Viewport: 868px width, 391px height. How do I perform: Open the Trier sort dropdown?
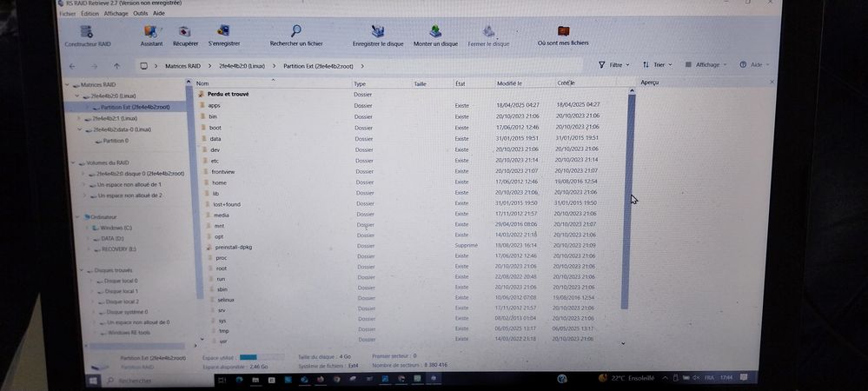coord(657,65)
